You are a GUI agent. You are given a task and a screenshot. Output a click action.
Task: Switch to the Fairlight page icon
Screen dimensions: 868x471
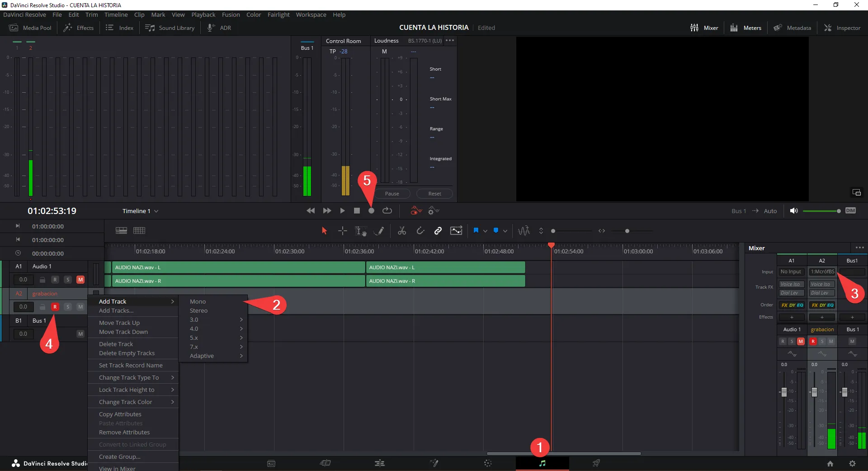542,463
